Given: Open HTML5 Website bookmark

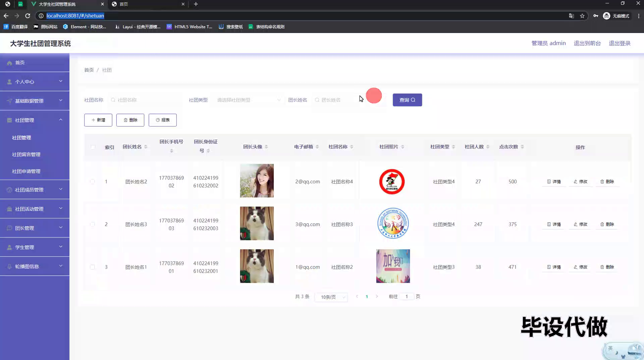Looking at the screenshot, I should 190,27.
